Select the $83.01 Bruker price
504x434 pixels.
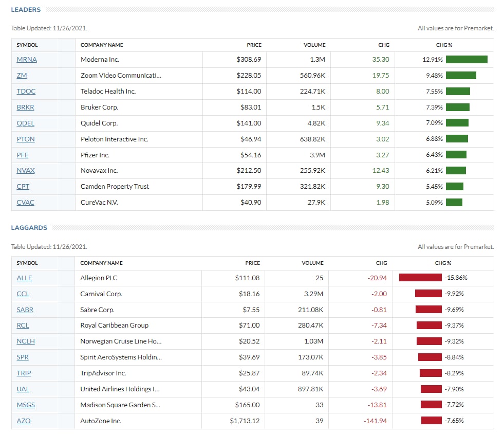pos(251,107)
